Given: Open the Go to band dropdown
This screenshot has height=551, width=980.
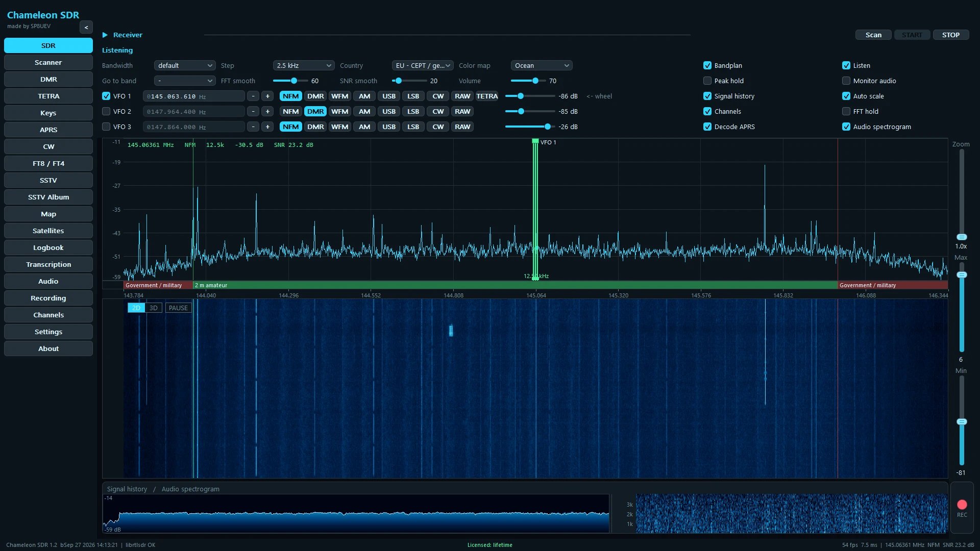Looking at the screenshot, I should coord(185,81).
